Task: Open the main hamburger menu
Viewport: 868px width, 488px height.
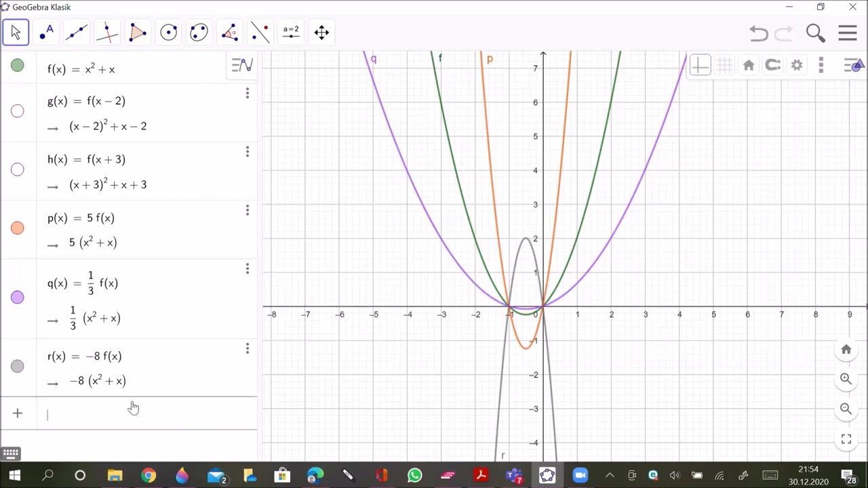Action: point(848,33)
